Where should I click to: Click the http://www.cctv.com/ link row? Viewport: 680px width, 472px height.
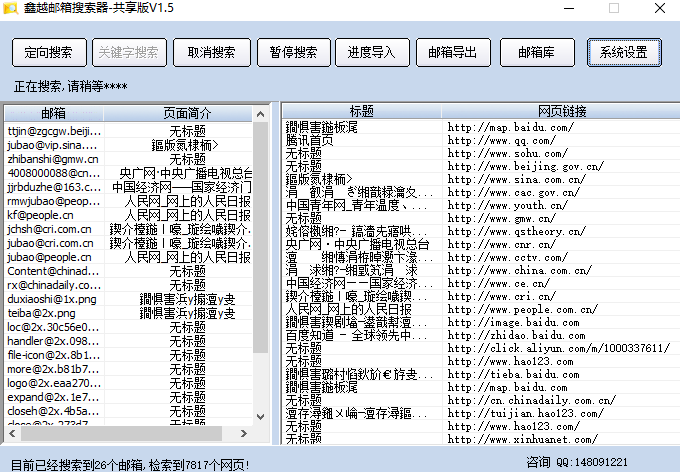click(x=481, y=257)
